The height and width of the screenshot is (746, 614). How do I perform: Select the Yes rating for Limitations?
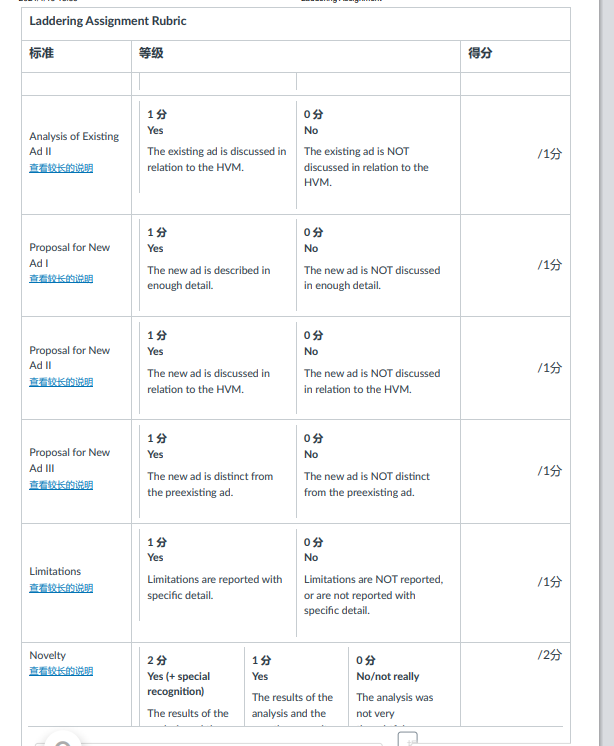[x=217, y=575]
